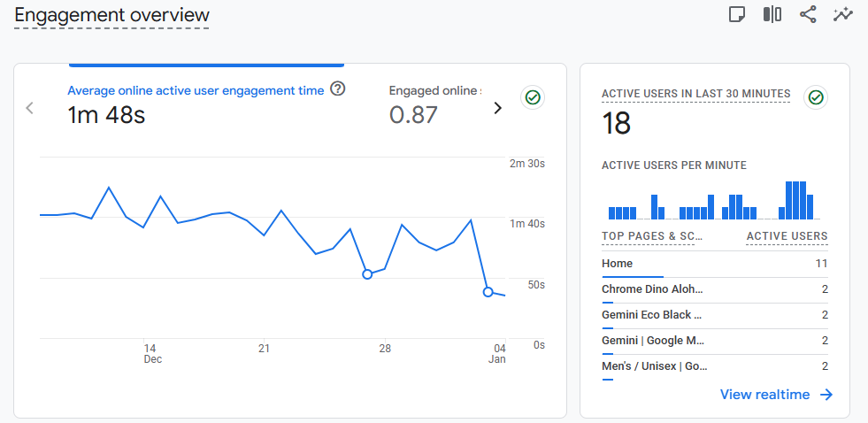This screenshot has height=423, width=868.
Task: Click the anomaly marker near Jan 04
Action: click(488, 291)
